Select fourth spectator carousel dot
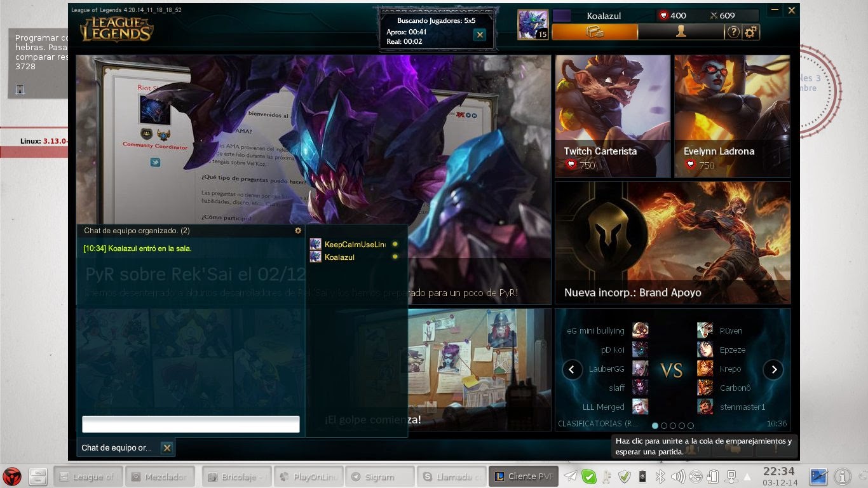This screenshot has width=868, height=488. coord(682,425)
